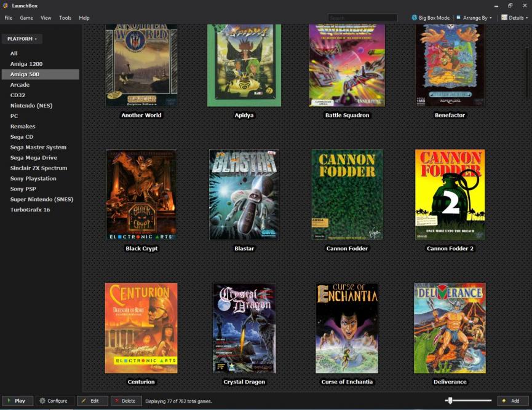The image size is (532, 410).
Task: Select the Black Crypt game cover
Action: (x=141, y=194)
